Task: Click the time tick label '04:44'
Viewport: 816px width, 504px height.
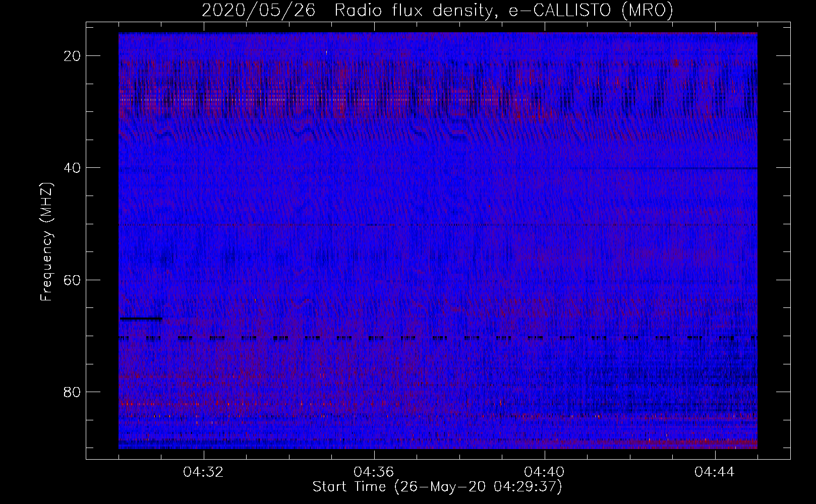Action: tap(715, 472)
